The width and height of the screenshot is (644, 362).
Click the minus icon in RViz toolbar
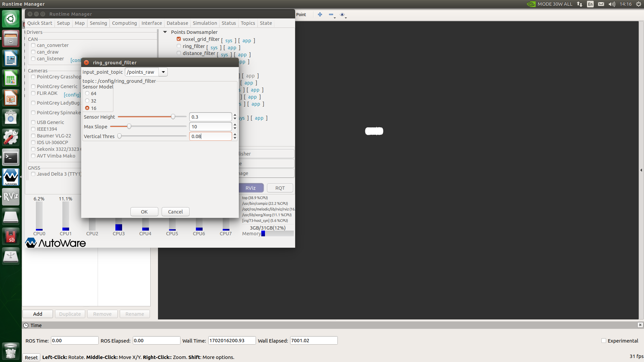[x=331, y=14]
